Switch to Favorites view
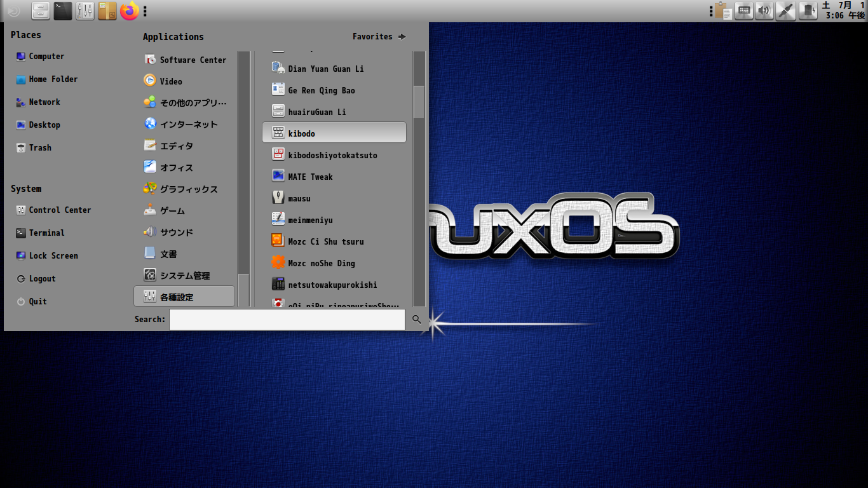This screenshot has height=488, width=868. (x=379, y=37)
